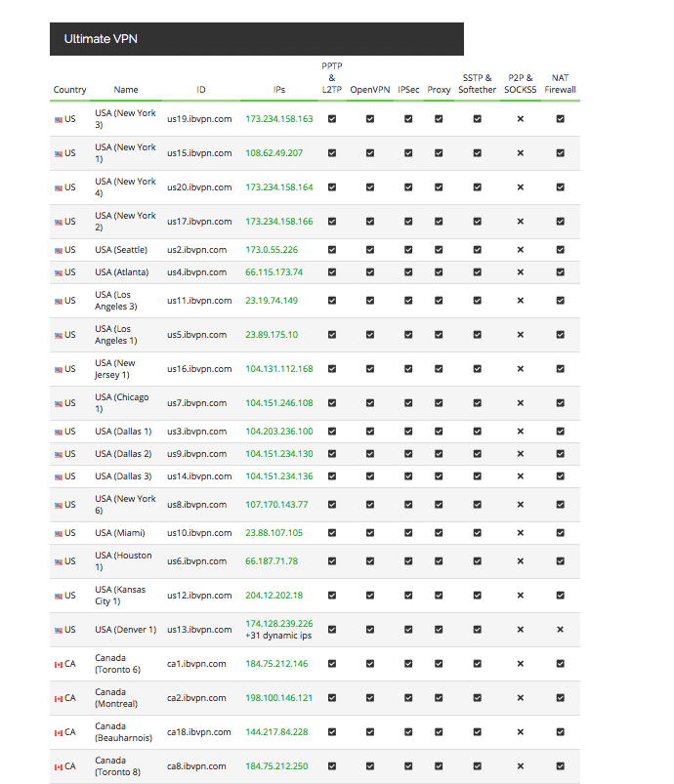This screenshot has height=784, width=674.
Task: Click the ID column header
Action: point(201,90)
